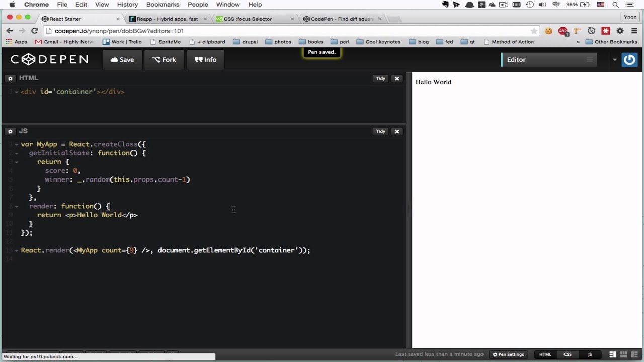
Task: Toggle the JS editor visibility
Action: 590,354
